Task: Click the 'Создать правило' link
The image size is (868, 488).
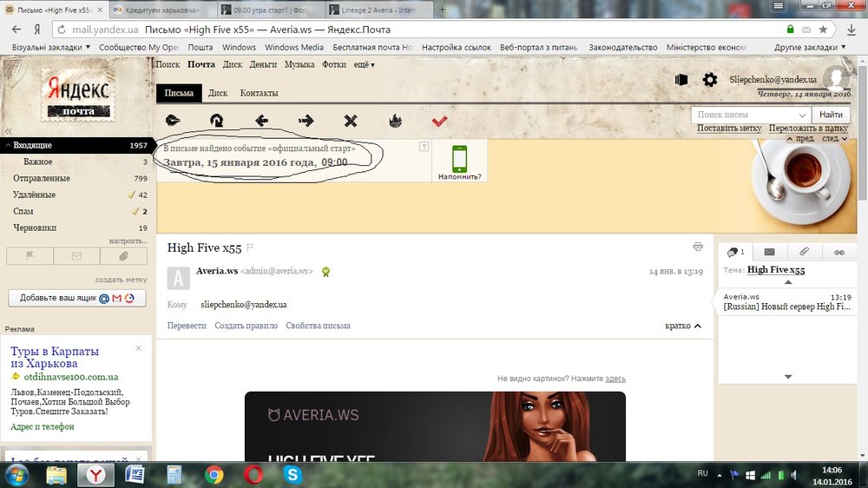Action: pyautogui.click(x=246, y=326)
